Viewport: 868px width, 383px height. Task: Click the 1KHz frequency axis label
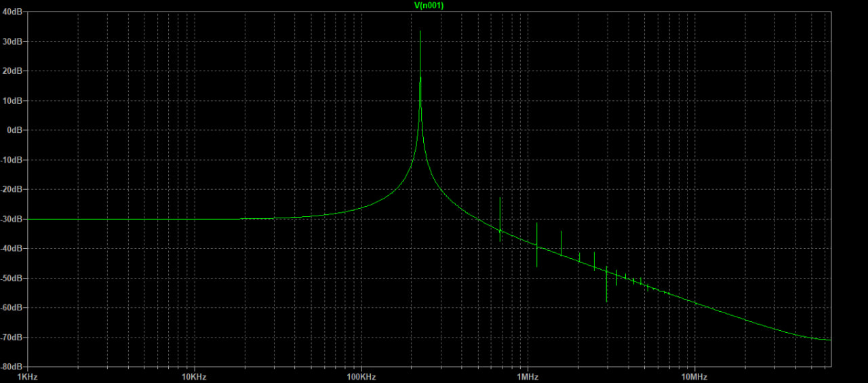point(28,376)
